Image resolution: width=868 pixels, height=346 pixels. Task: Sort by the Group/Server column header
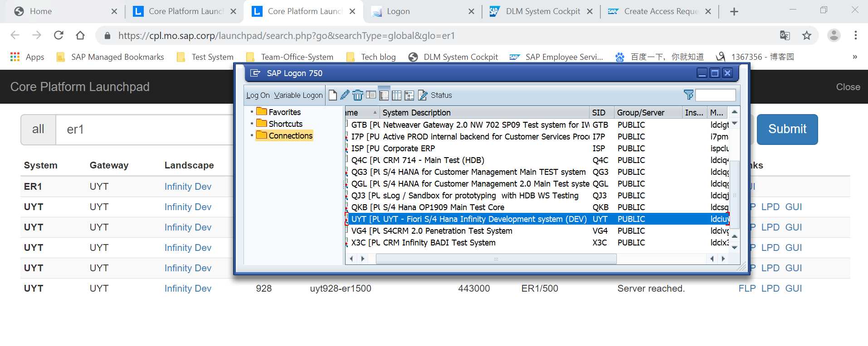click(648, 112)
